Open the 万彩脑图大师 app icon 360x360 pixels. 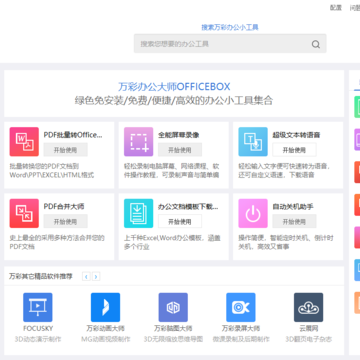coord(173,307)
